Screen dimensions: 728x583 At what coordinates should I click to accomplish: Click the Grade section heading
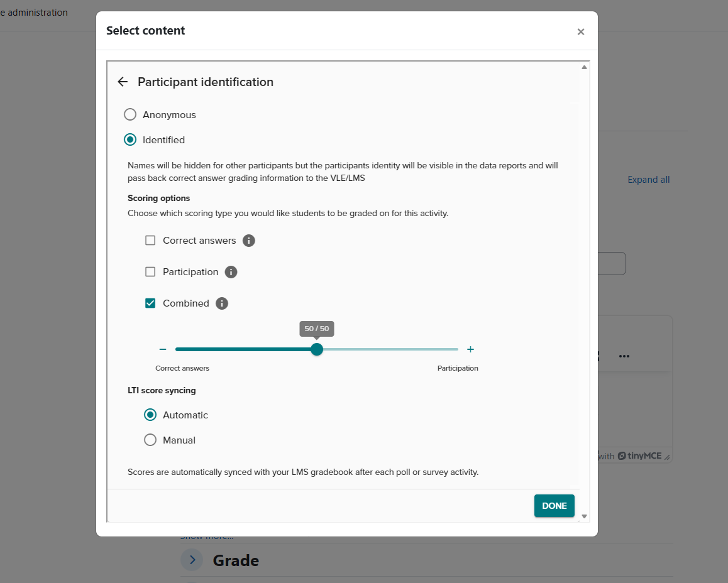236,560
